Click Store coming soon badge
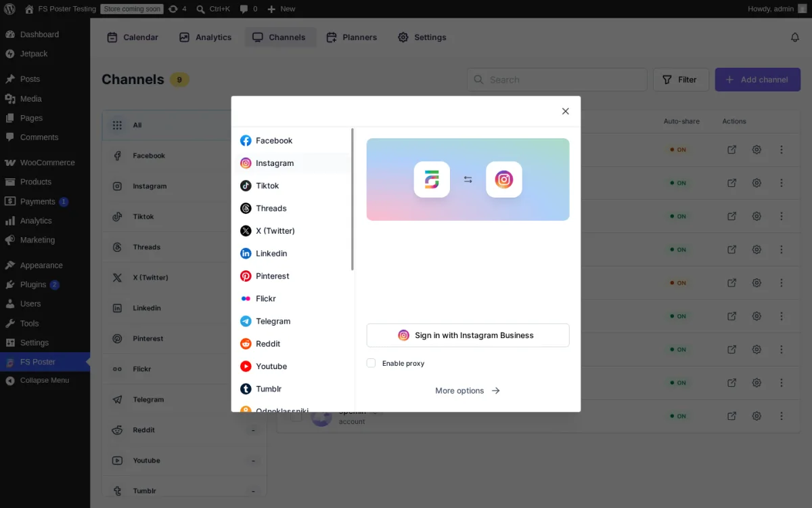Viewport: 812px width, 508px height. 132,9
